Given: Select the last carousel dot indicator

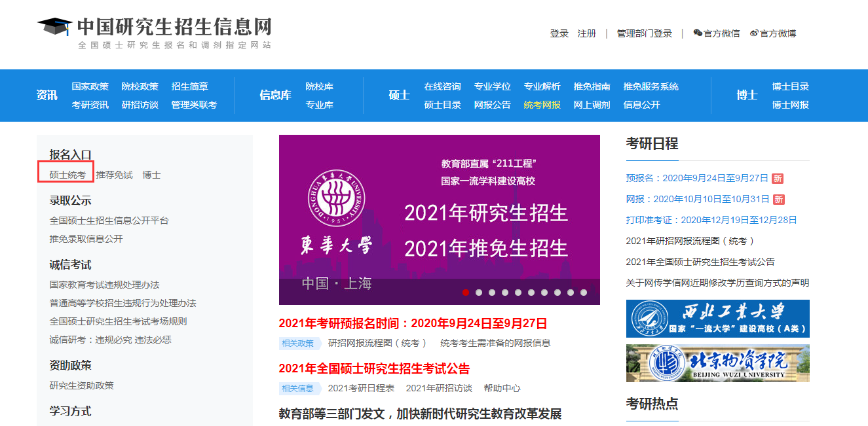Looking at the screenshot, I should tap(584, 293).
